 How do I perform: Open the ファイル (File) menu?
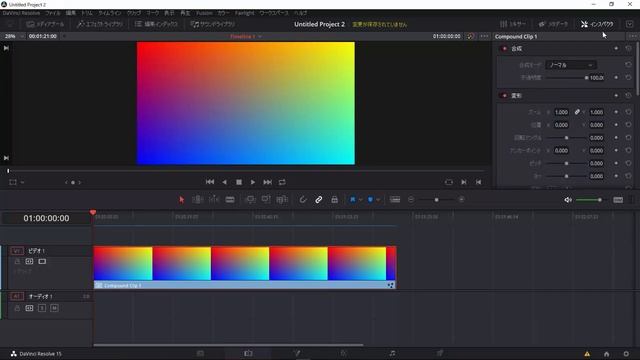(x=52, y=13)
